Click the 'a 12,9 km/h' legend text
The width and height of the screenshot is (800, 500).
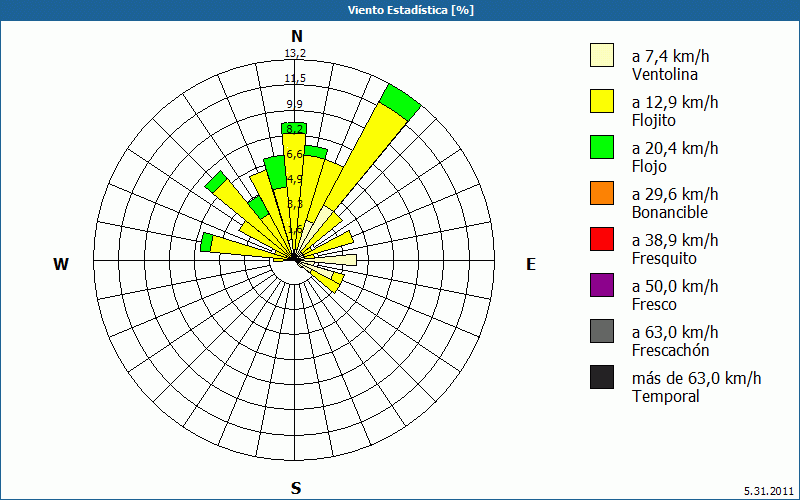[x=675, y=102]
